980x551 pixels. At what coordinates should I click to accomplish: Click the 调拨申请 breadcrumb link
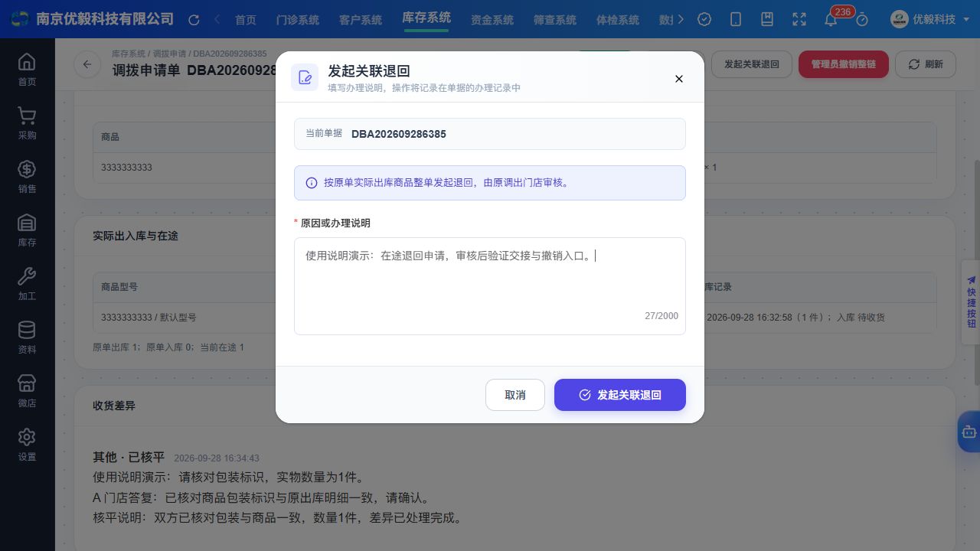169,54
